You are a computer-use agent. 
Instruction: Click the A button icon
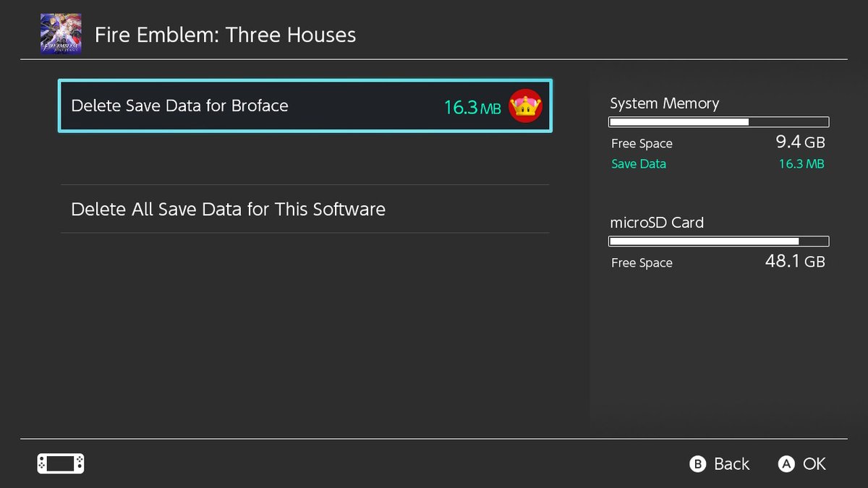click(786, 464)
